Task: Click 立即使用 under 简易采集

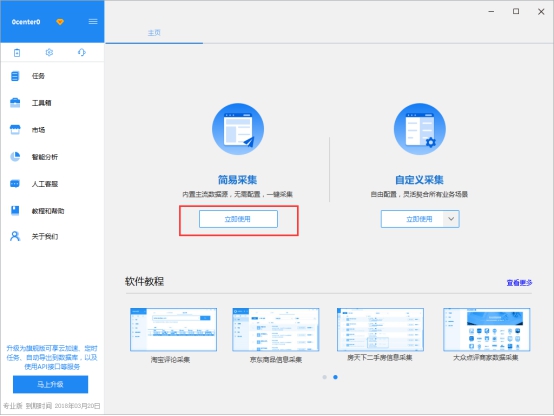Action: pos(238,219)
